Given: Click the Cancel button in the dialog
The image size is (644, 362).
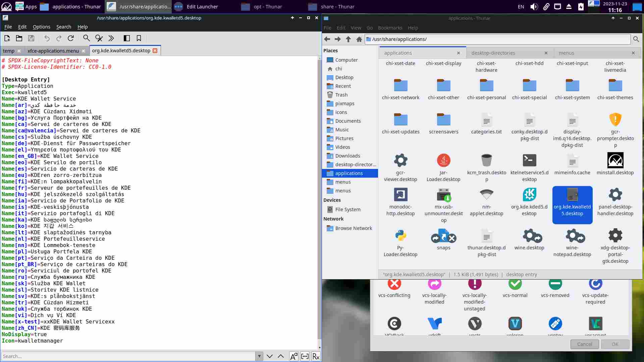Looking at the screenshot, I should coord(584,344).
